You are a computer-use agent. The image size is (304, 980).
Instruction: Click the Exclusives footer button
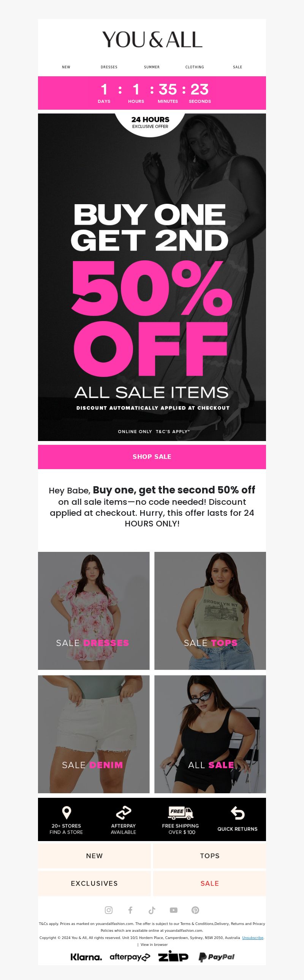click(95, 883)
